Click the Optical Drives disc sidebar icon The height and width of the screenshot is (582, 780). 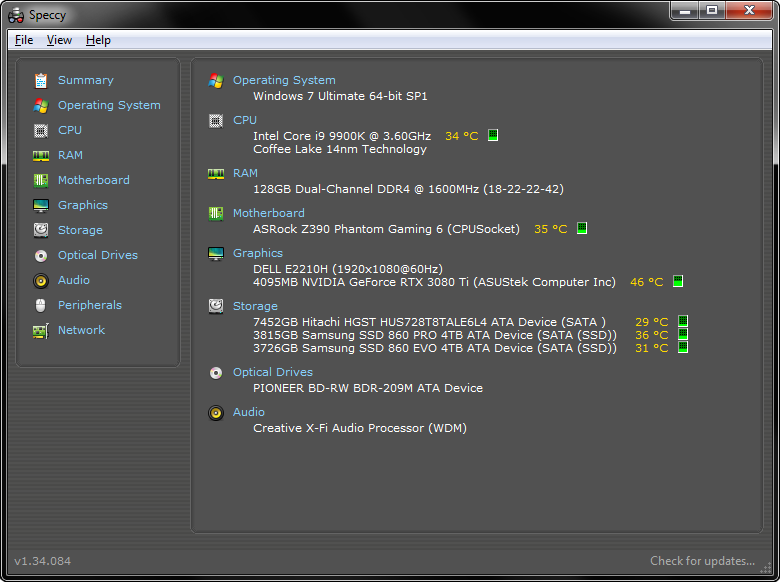point(41,256)
